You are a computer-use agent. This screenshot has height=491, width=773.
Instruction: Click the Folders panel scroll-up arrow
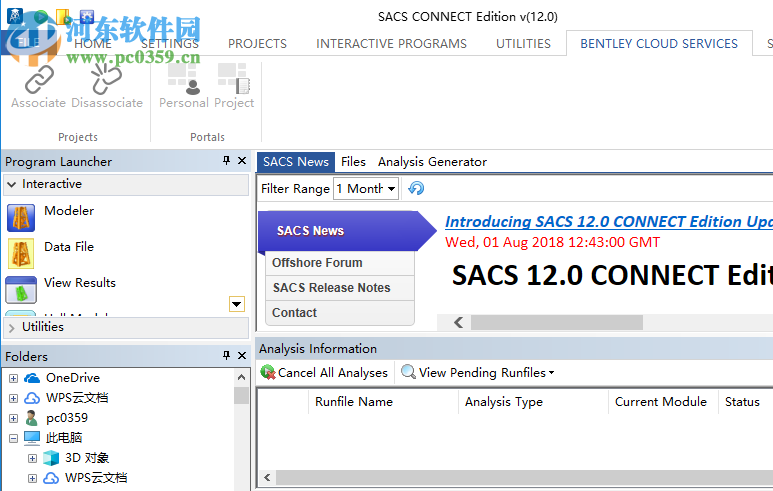tap(242, 378)
